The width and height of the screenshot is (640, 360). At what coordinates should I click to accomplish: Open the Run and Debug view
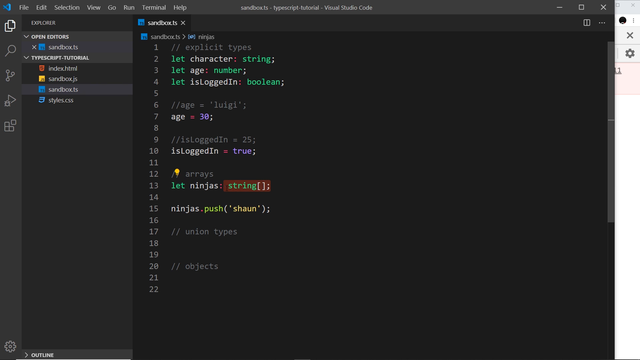[x=10, y=100]
